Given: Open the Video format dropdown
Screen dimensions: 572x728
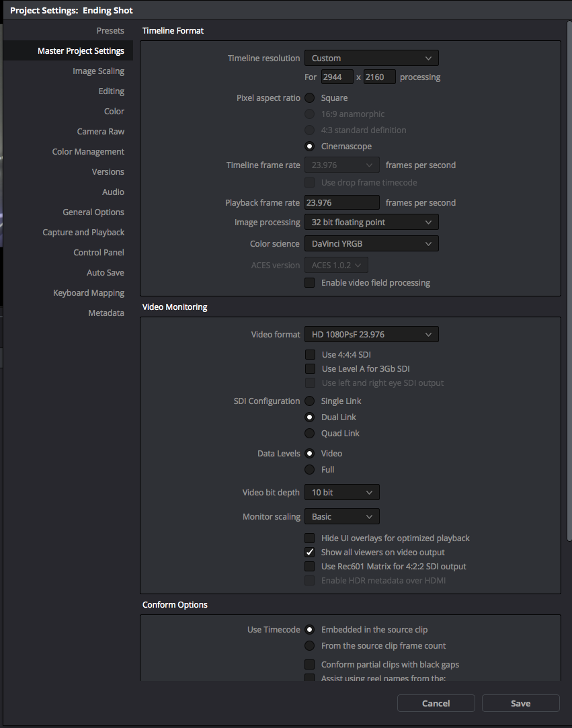Looking at the screenshot, I should (x=372, y=334).
